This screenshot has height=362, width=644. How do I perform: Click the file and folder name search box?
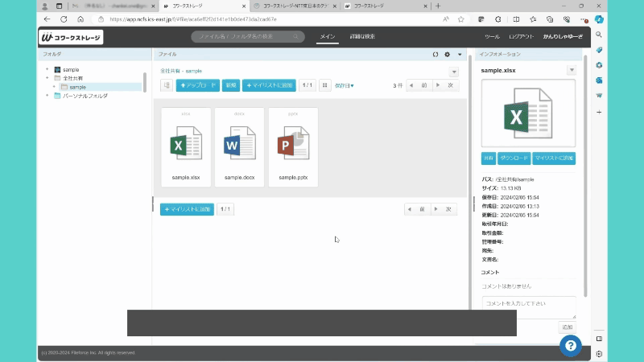248,37
